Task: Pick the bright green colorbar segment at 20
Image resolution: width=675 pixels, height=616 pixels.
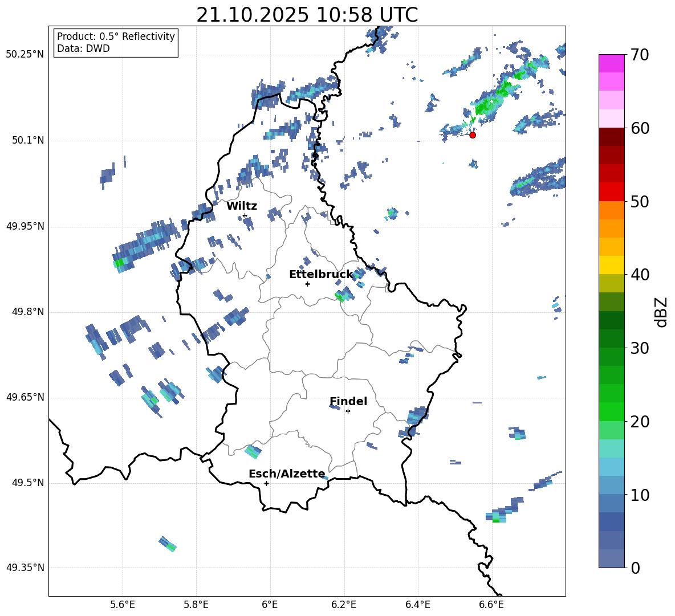Action: pyautogui.click(x=612, y=411)
